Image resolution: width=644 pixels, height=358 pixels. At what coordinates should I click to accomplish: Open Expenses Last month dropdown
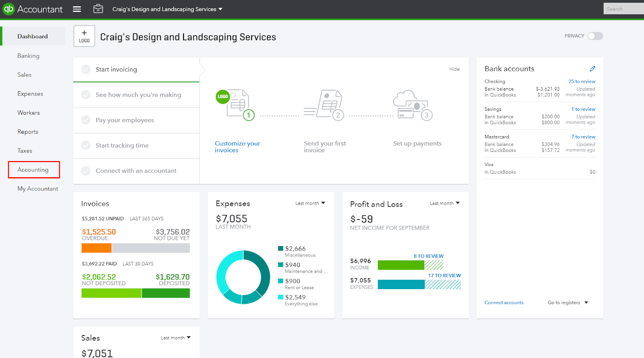[x=310, y=203]
